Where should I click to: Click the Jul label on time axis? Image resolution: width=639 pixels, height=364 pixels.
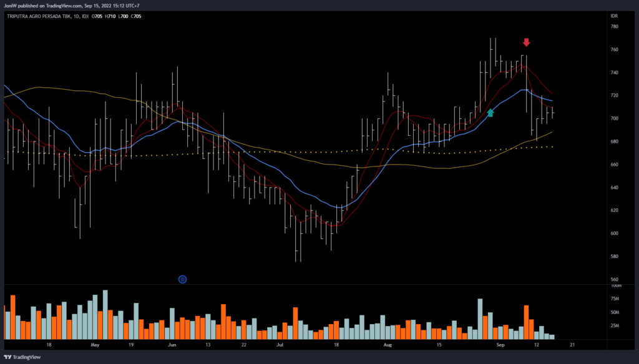point(280,344)
